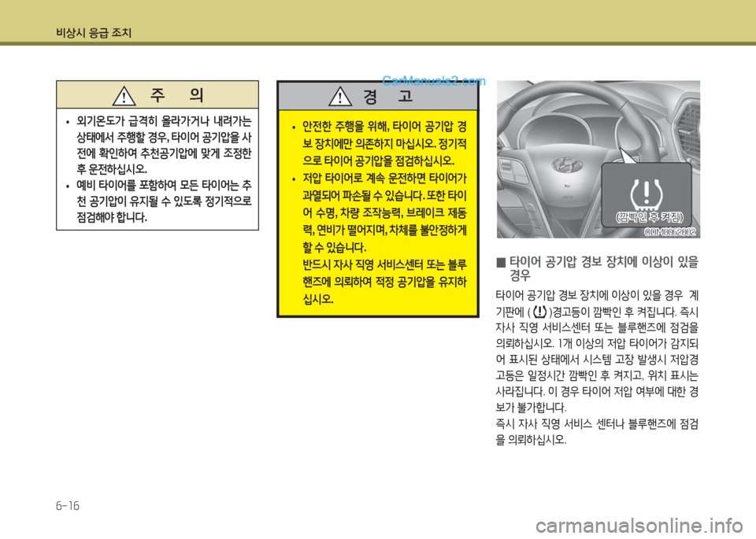
Task: Click the inline tire pressure symbol in the paragraph
Action: click(540, 312)
